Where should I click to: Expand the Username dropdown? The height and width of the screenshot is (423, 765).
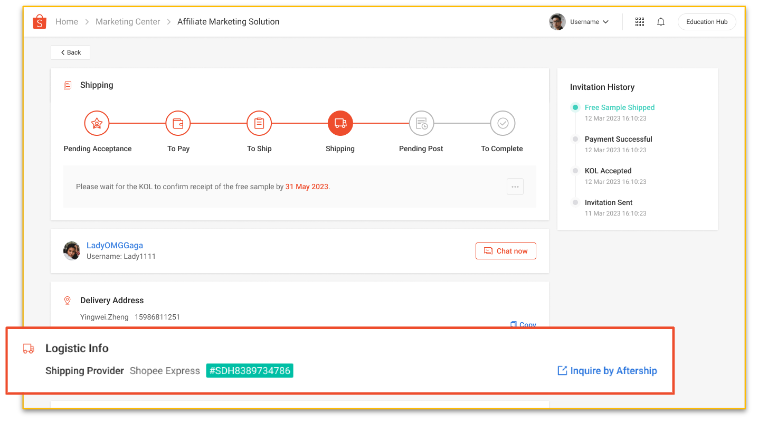point(580,21)
